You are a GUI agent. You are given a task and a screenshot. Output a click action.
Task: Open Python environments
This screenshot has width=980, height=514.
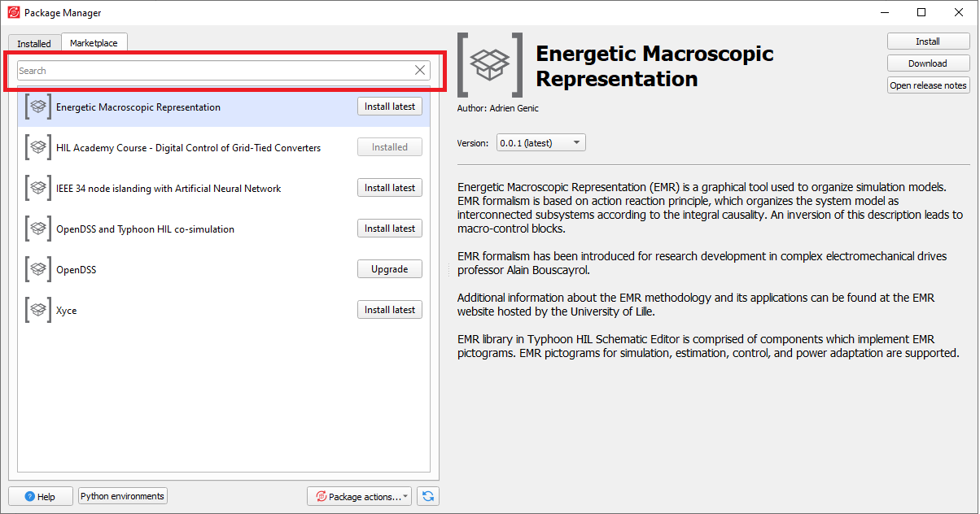click(122, 496)
